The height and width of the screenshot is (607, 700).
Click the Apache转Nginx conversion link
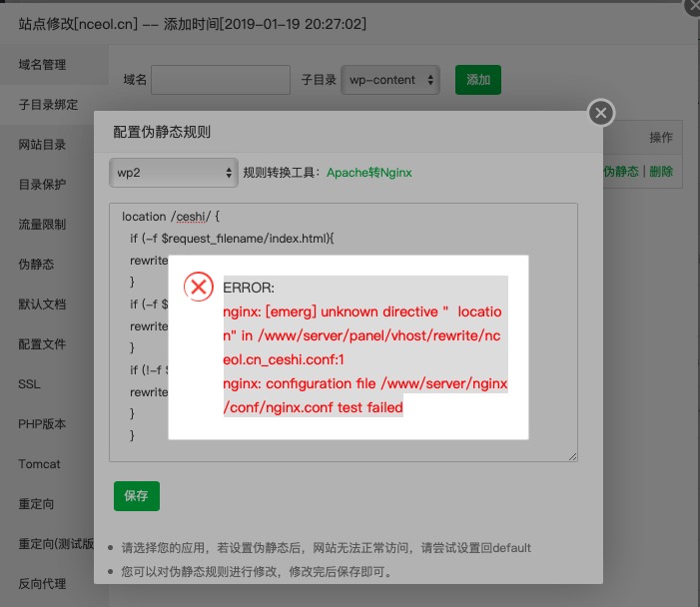368,173
